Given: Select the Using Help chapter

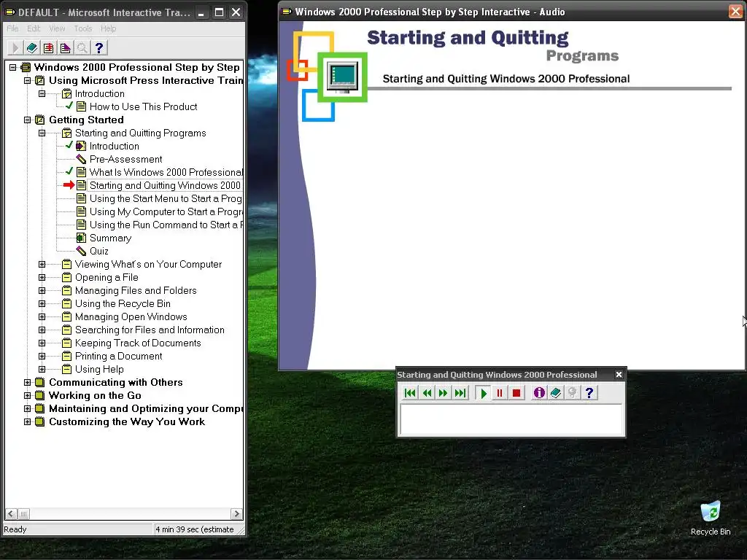Looking at the screenshot, I should tap(99, 369).
